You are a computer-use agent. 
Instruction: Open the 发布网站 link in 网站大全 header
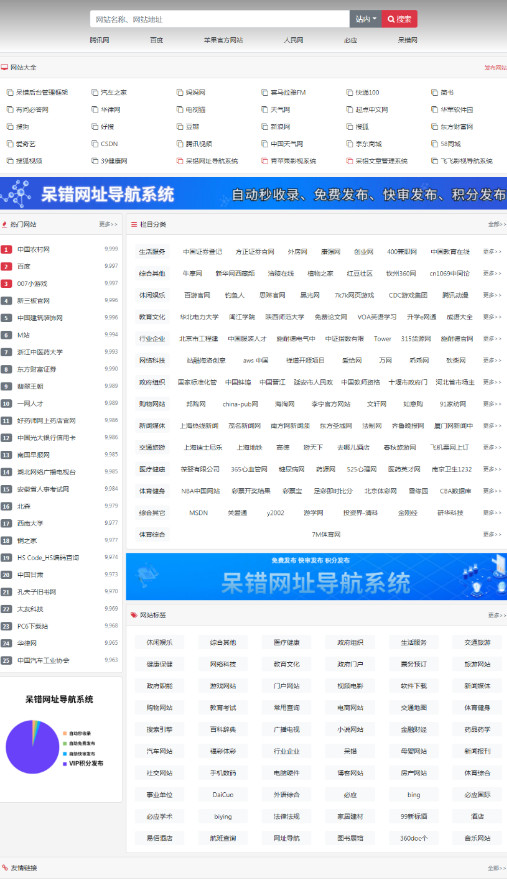pos(495,67)
